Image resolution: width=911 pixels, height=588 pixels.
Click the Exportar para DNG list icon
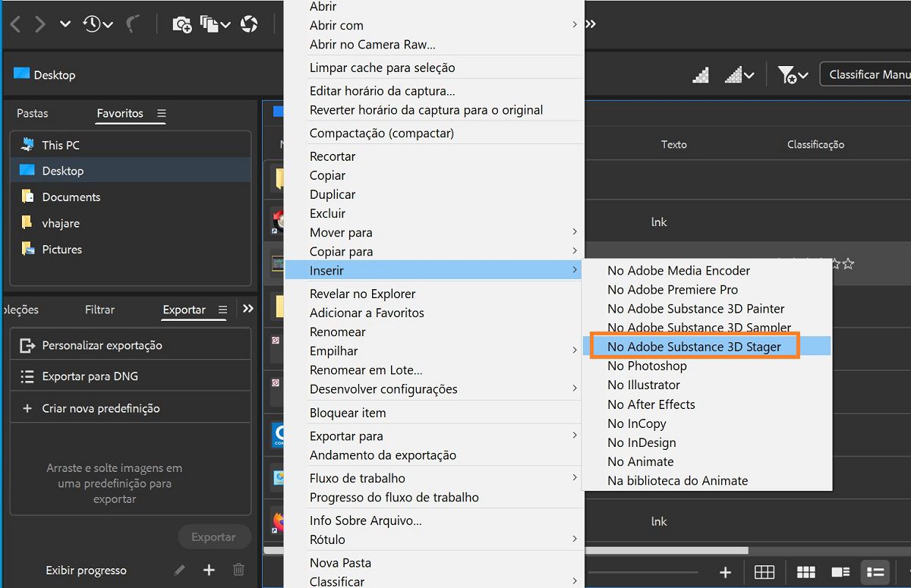27,376
